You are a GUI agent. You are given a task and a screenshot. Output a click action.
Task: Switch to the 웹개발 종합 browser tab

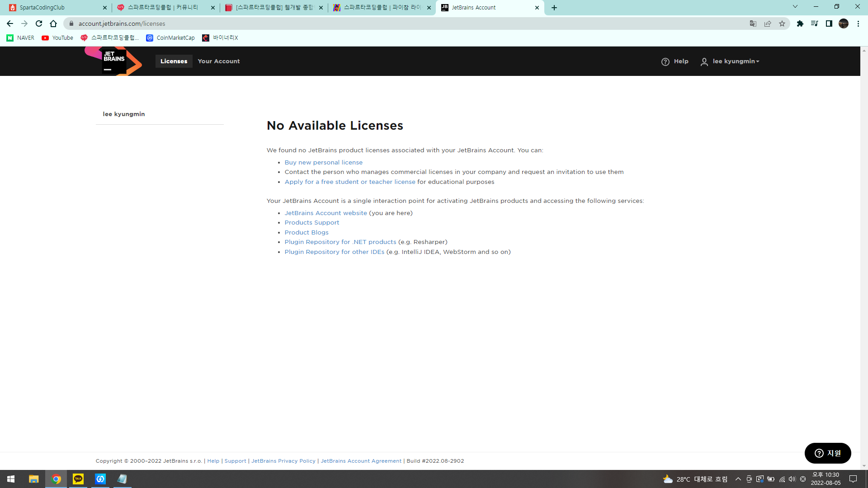pyautogui.click(x=273, y=8)
